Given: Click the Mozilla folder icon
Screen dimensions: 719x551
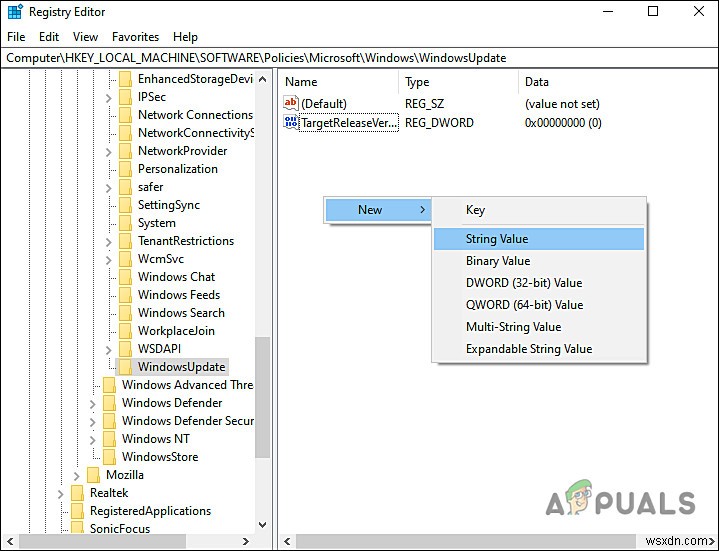Looking at the screenshot, I should [x=93, y=474].
